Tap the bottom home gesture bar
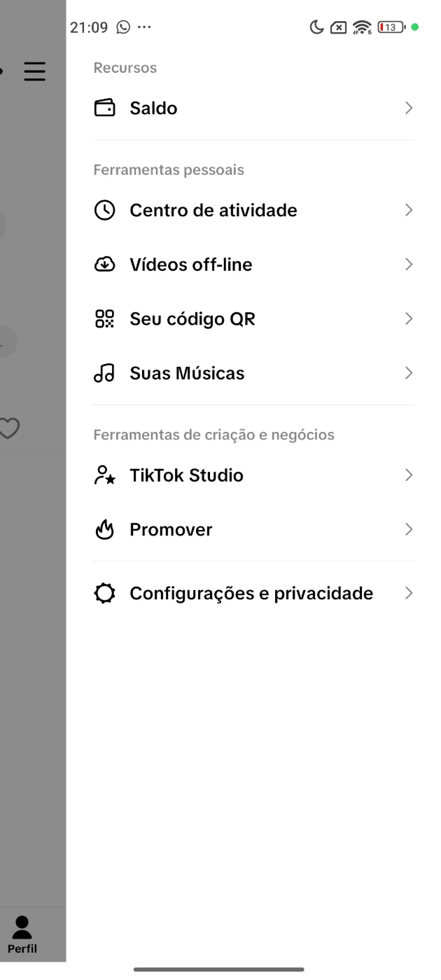The image size is (441, 980). pyautogui.click(x=219, y=969)
